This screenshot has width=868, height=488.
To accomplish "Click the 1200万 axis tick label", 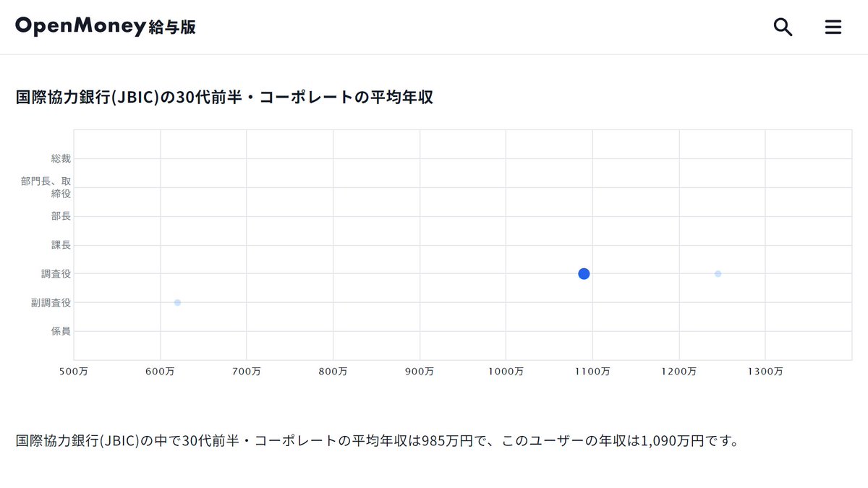I will coord(678,372).
